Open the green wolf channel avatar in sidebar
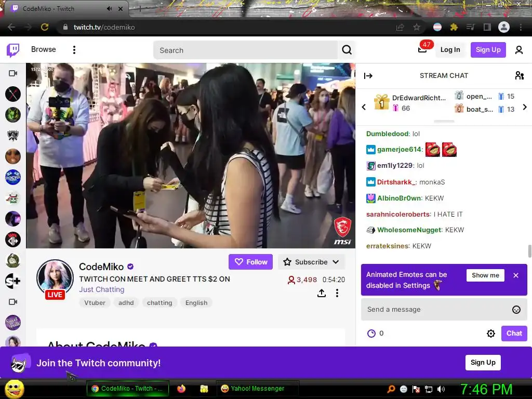This screenshot has width=532, height=399. tap(13, 115)
